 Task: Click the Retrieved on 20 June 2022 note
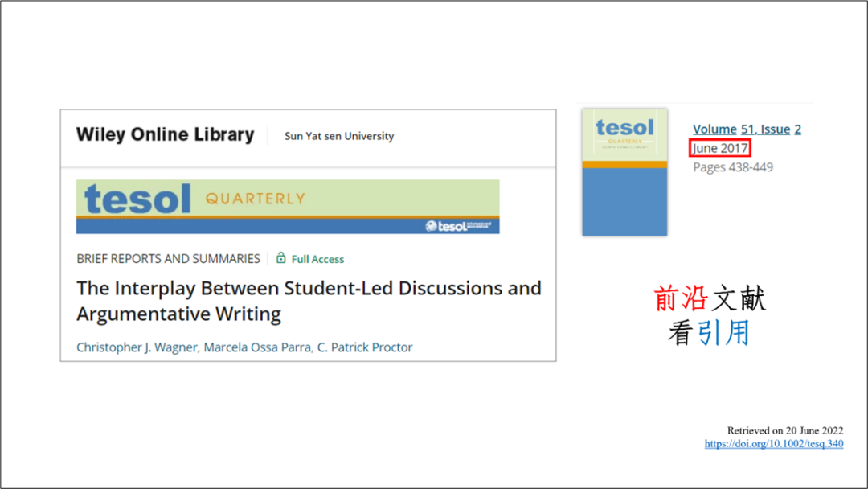click(x=785, y=430)
